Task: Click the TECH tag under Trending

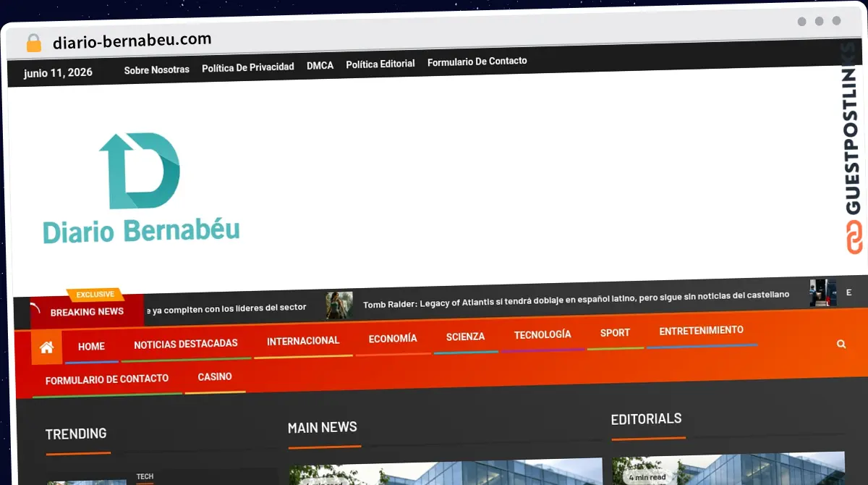Action: coord(145,476)
